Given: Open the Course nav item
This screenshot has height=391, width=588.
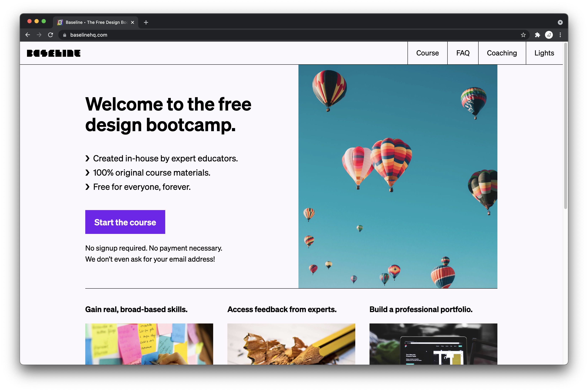Looking at the screenshot, I should 427,53.
